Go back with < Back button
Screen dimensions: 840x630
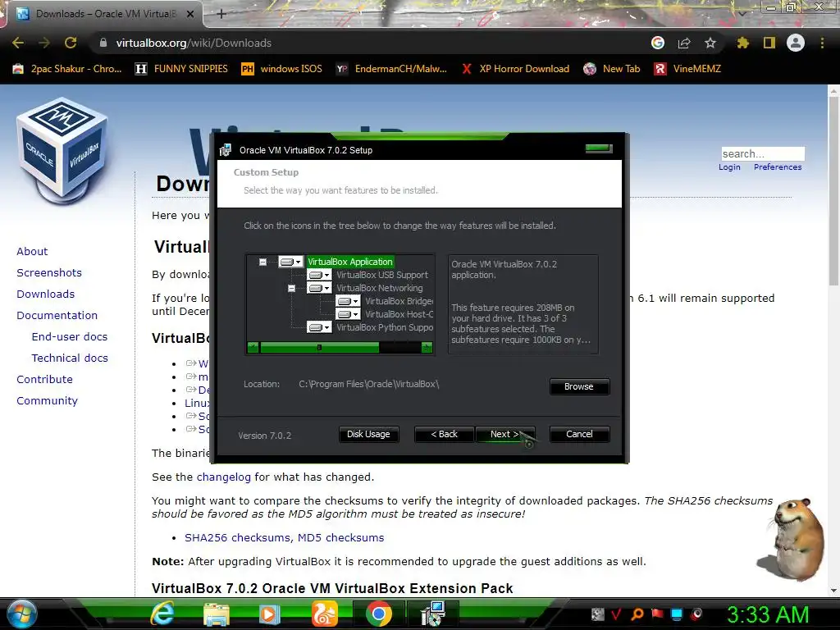[444, 435]
